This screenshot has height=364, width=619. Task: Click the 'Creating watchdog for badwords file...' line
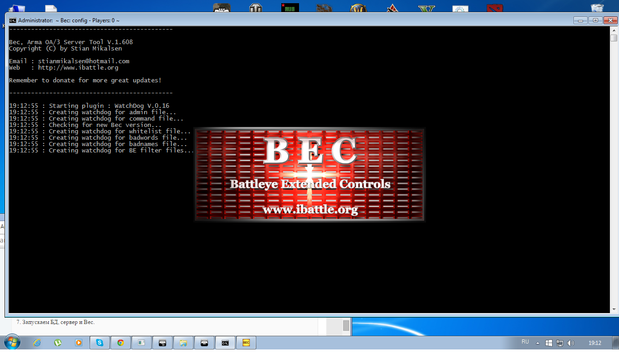point(98,137)
